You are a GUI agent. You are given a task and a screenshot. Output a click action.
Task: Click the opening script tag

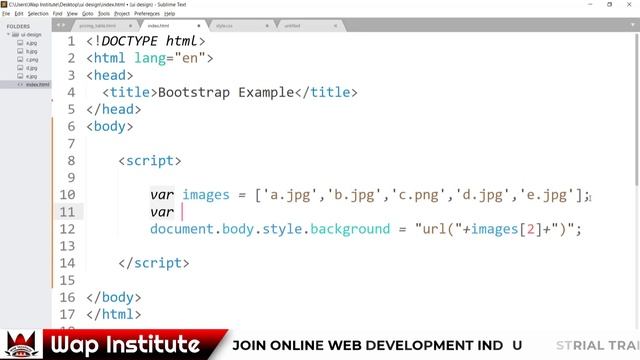tap(150, 161)
